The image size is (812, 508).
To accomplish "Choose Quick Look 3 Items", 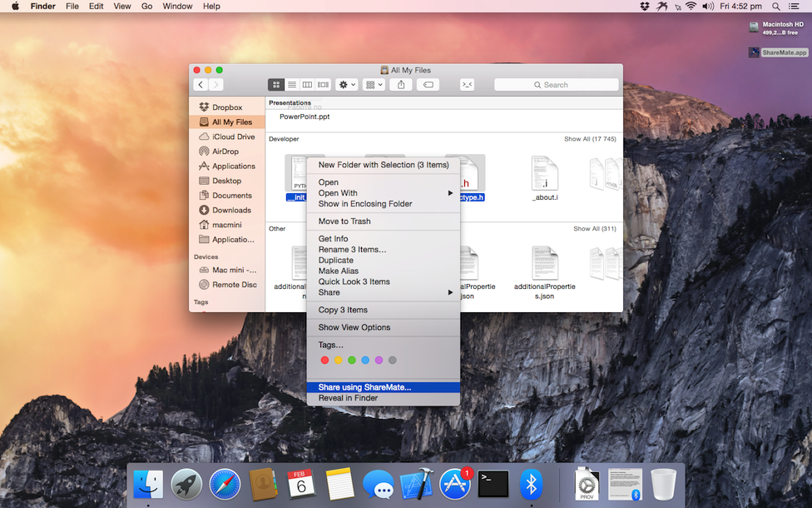I will [x=384, y=281].
